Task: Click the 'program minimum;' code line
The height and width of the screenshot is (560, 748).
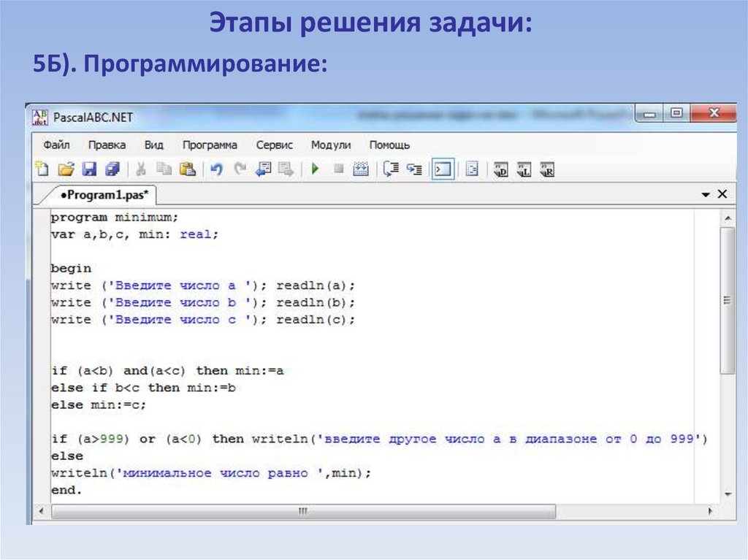Action: [x=115, y=218]
